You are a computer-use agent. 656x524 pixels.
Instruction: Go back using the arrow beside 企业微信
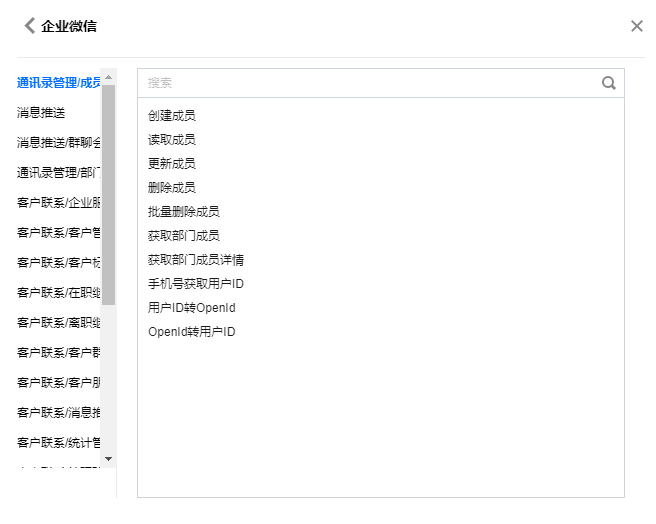click(x=29, y=26)
